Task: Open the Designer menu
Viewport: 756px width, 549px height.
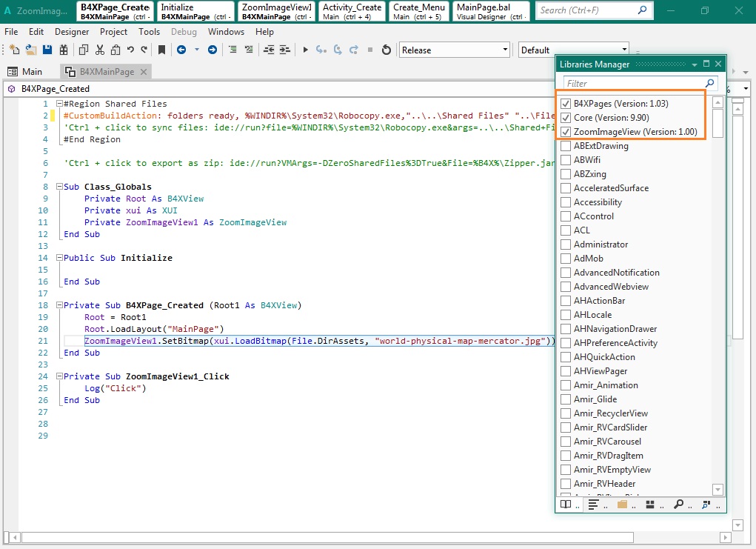Action: pyautogui.click(x=72, y=32)
